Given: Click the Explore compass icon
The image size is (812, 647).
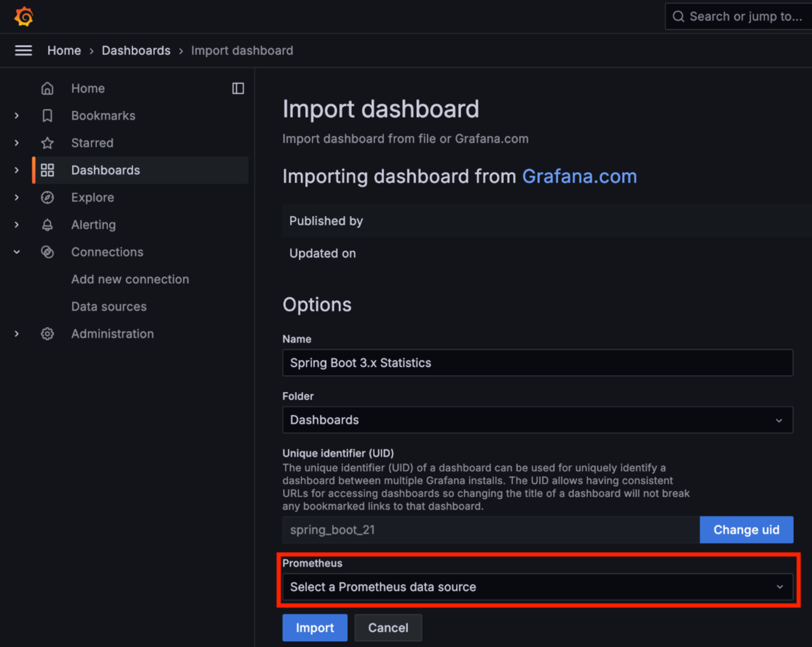Looking at the screenshot, I should click(47, 198).
